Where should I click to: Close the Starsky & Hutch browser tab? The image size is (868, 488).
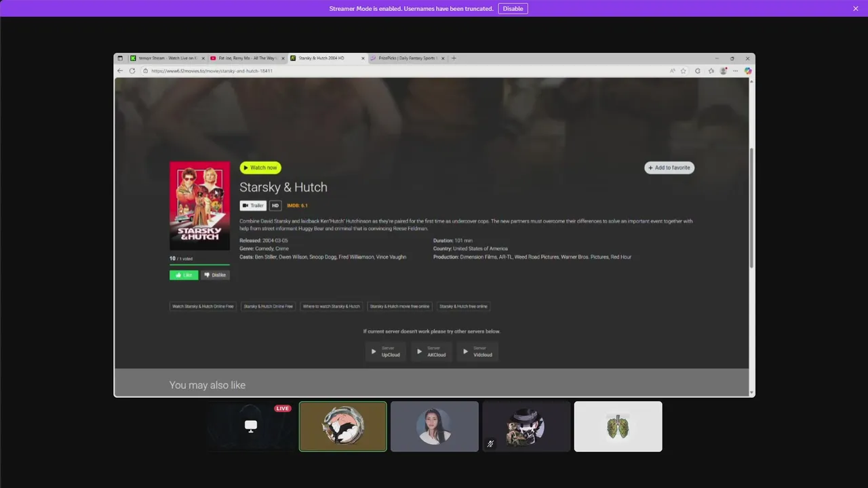pyautogui.click(x=363, y=58)
